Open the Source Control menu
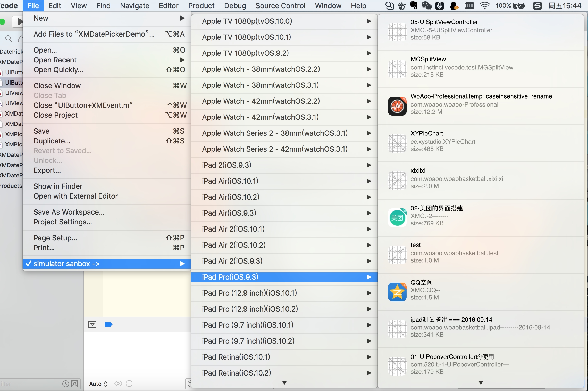Image resolution: width=588 pixels, height=391 pixels. point(280,6)
